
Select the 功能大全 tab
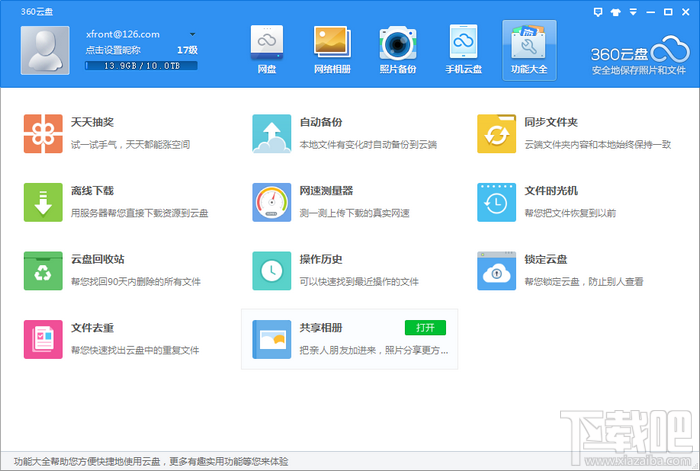(x=529, y=50)
